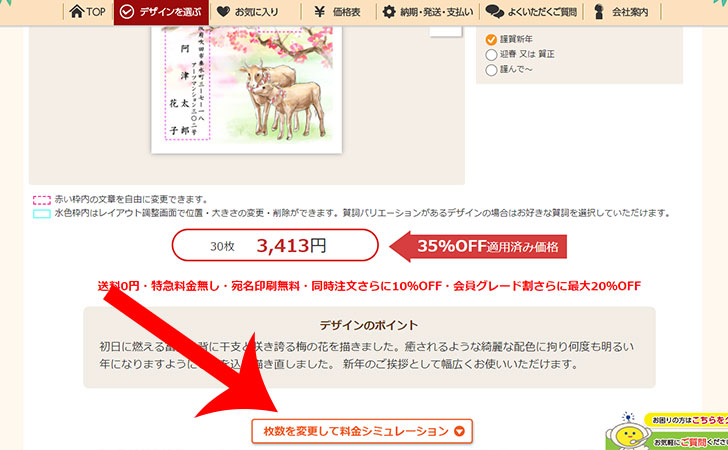Click the checkmark icon beside デザインを選ぶ
Viewport: 728px width, 450px height.
127,12
